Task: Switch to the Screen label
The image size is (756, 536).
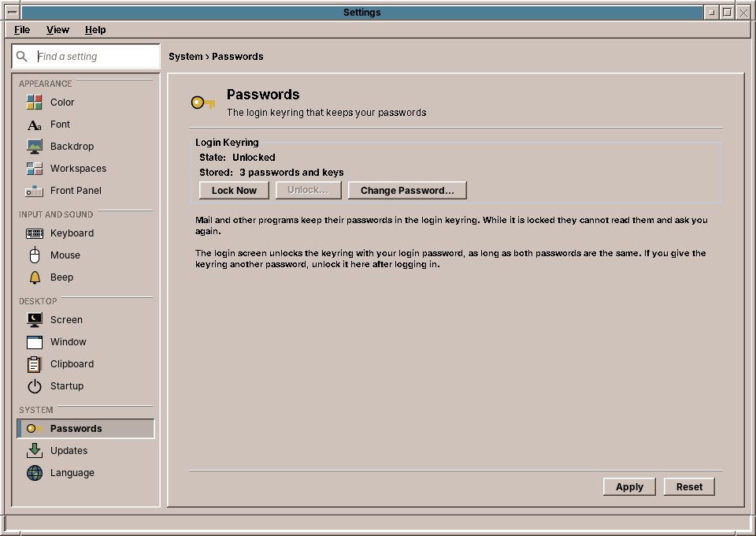Action: (x=66, y=320)
